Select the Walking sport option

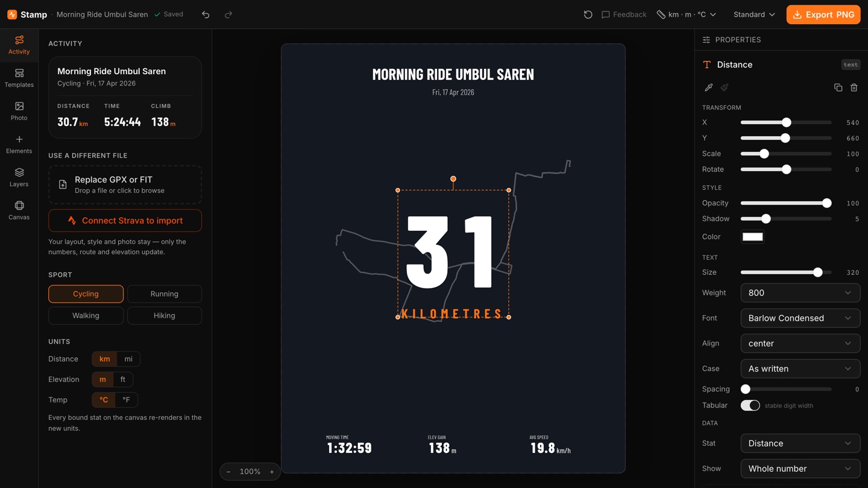tap(86, 316)
